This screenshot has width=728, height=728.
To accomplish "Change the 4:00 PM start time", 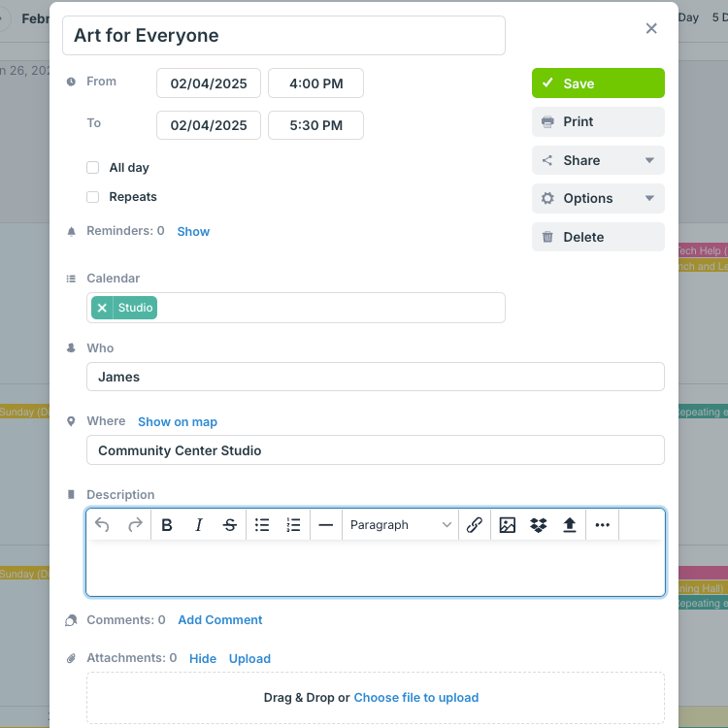I will click(x=315, y=83).
